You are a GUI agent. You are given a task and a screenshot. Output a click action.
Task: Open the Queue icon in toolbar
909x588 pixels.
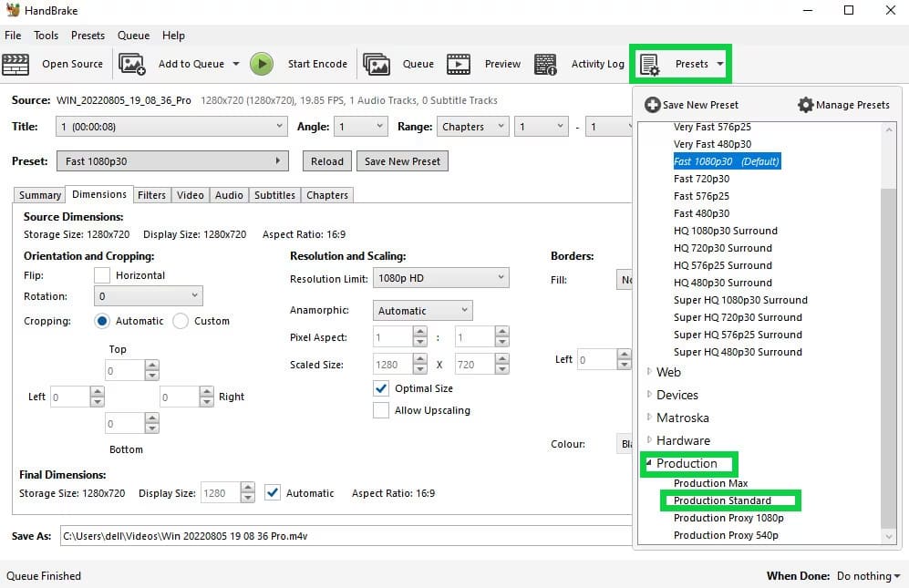click(x=377, y=64)
